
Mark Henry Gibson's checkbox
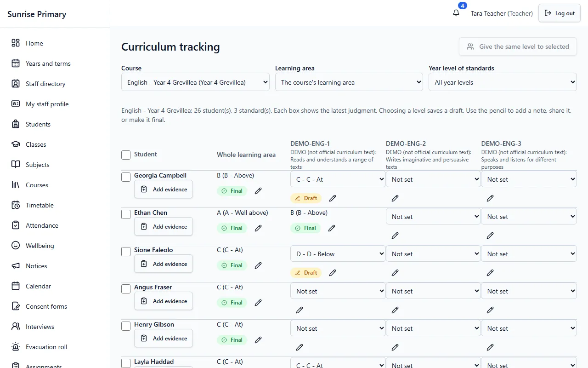click(126, 326)
